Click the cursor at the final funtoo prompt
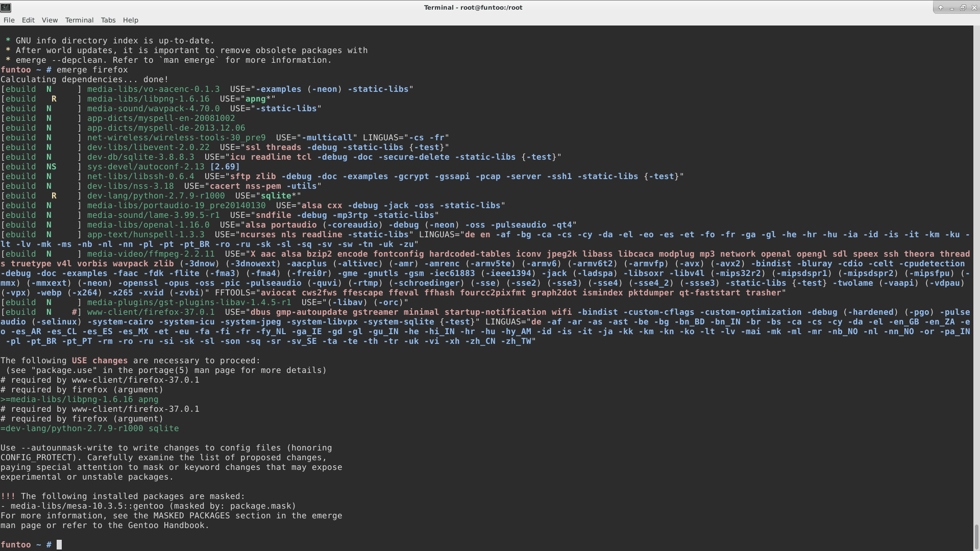The width and height of the screenshot is (980, 551). (x=59, y=545)
